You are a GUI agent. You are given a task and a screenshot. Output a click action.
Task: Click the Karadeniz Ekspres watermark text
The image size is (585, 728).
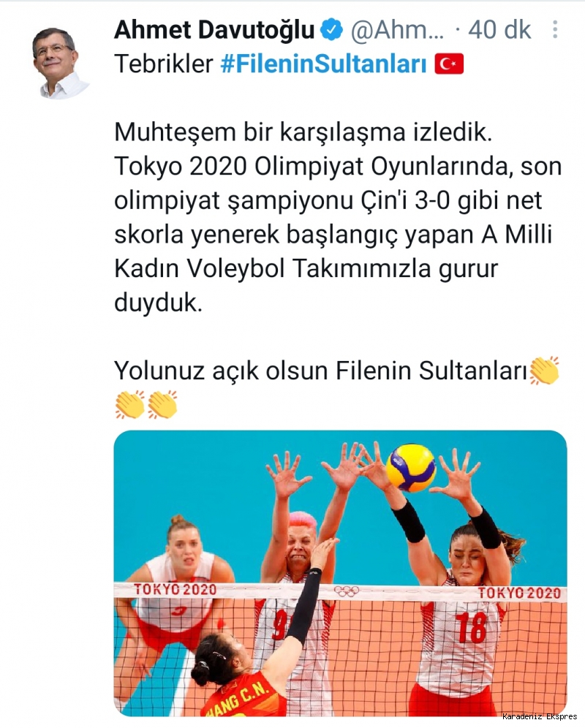click(x=540, y=716)
